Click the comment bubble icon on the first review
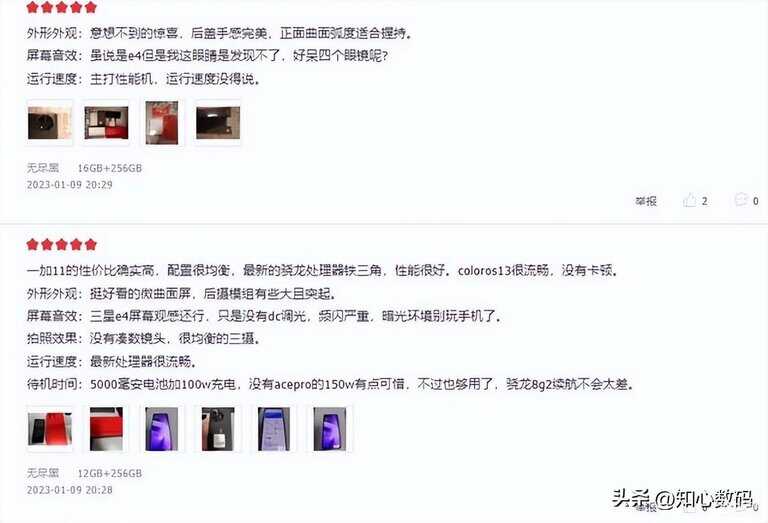The image size is (768, 523). pos(741,200)
